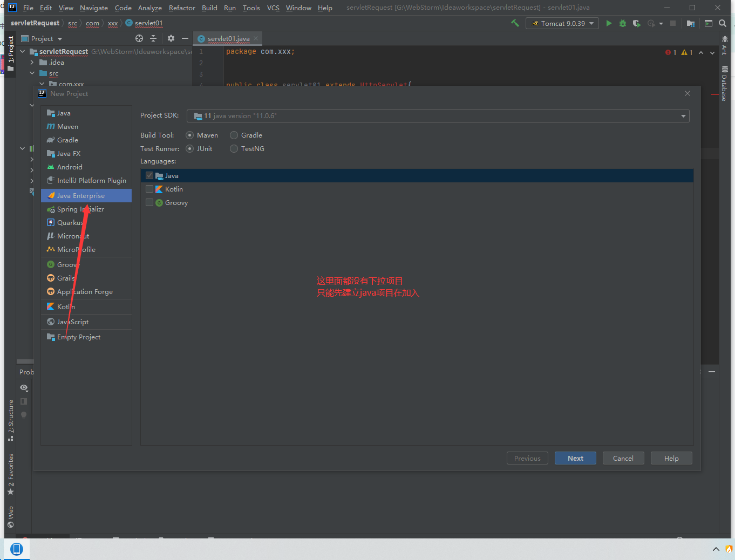735x560 pixels.
Task: Click the red error indicator in editor
Action: 671,52
